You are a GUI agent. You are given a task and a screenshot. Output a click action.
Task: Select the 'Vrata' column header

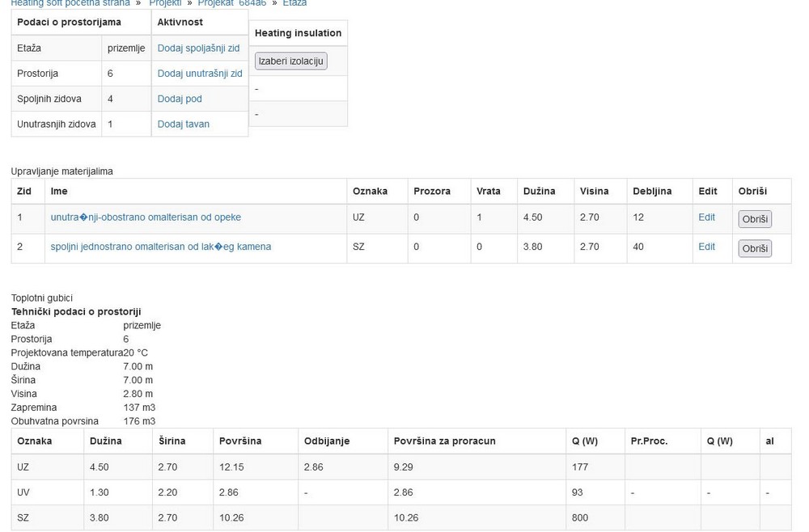(x=488, y=192)
